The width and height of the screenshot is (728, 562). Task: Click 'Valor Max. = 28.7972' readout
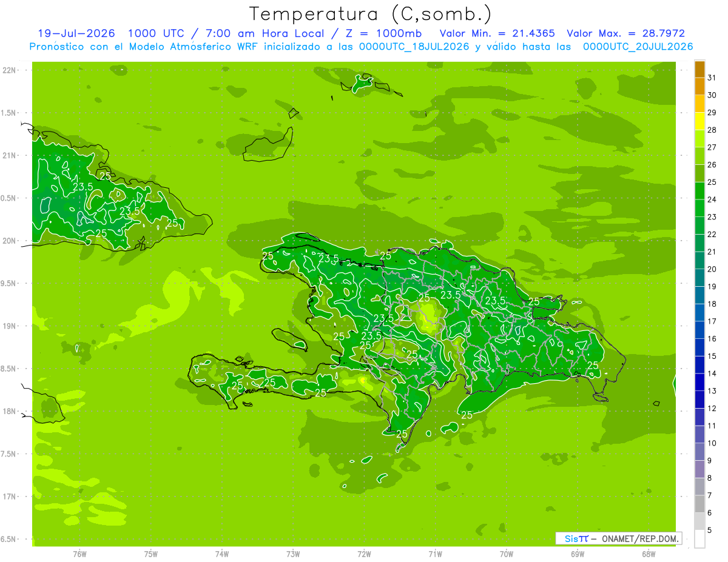(x=625, y=33)
